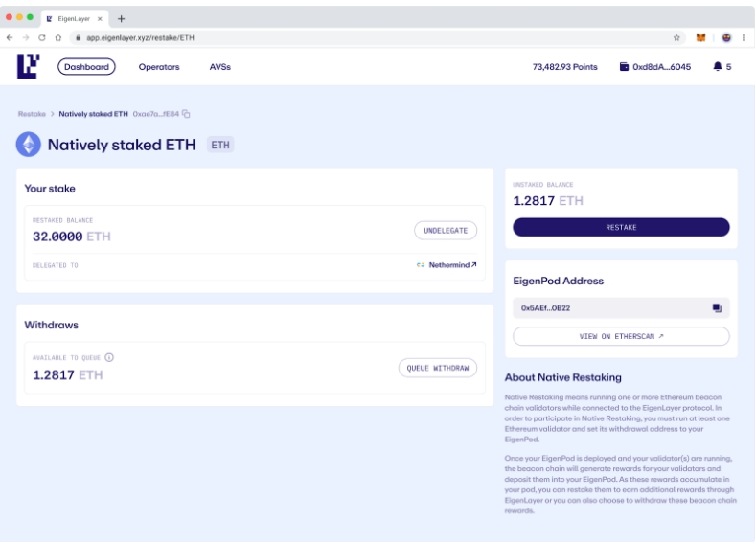The height and width of the screenshot is (542, 756).
Task: Click the Queue Withdraw button
Action: [x=438, y=368]
